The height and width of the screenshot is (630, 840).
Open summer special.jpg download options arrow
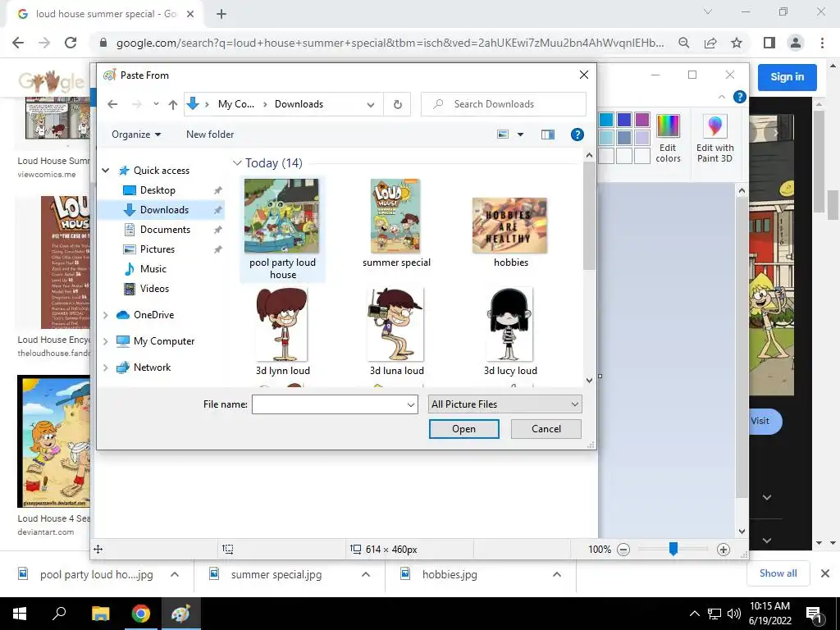[x=366, y=574]
